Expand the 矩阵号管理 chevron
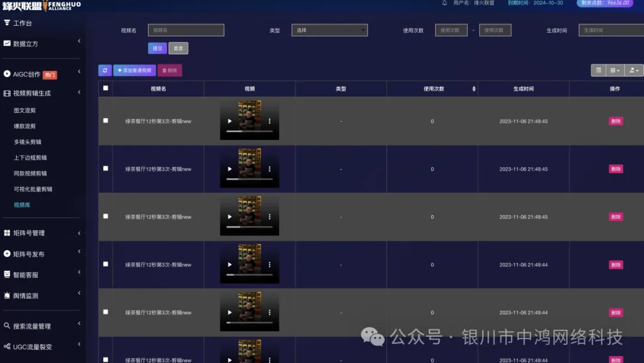The image size is (644, 363). (79, 233)
